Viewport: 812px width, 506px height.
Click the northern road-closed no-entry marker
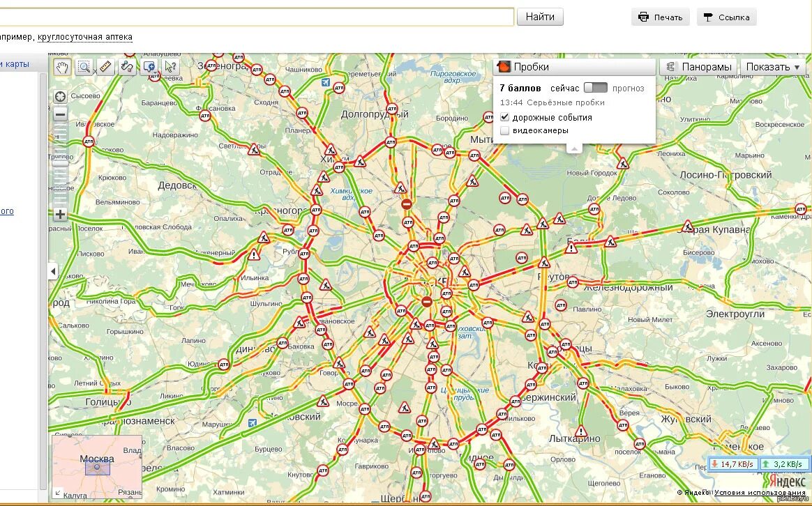407,204
